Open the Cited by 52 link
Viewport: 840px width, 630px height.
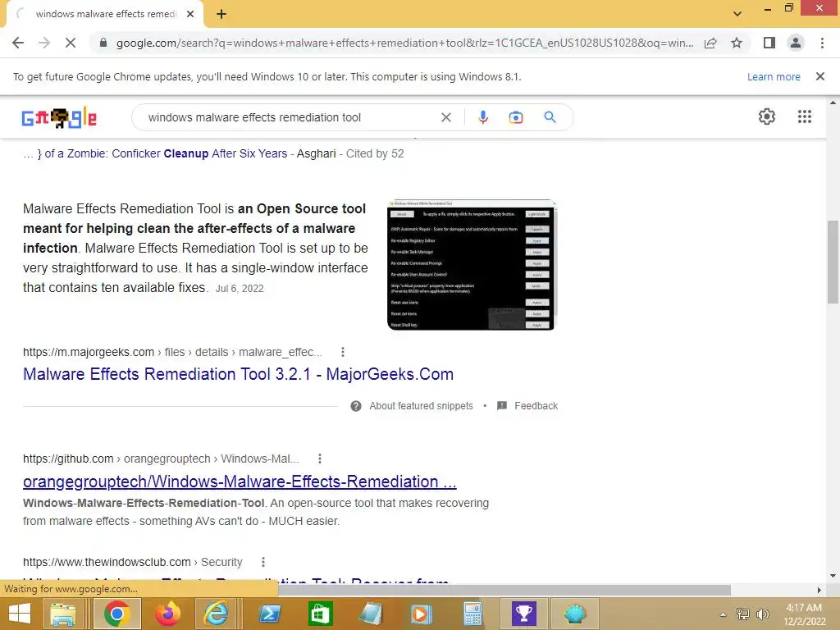374,153
